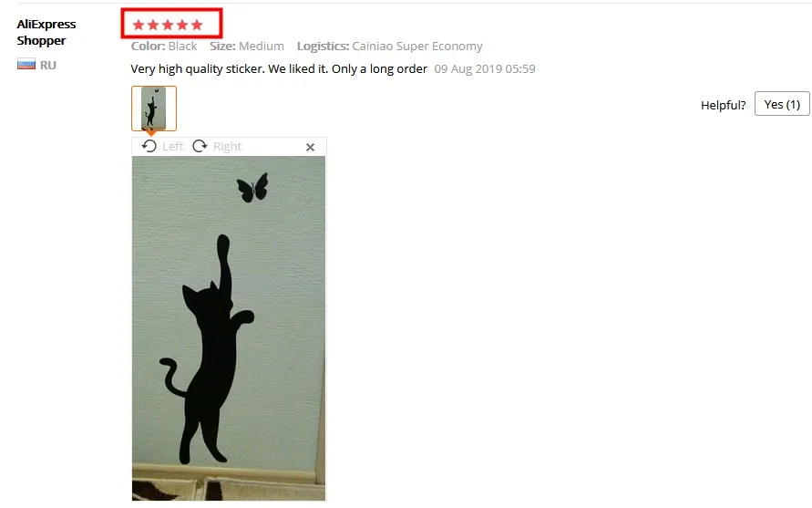Viewport: 812px width, 508px height.
Task: Click the rotate right arrow icon
Action: [x=200, y=146]
